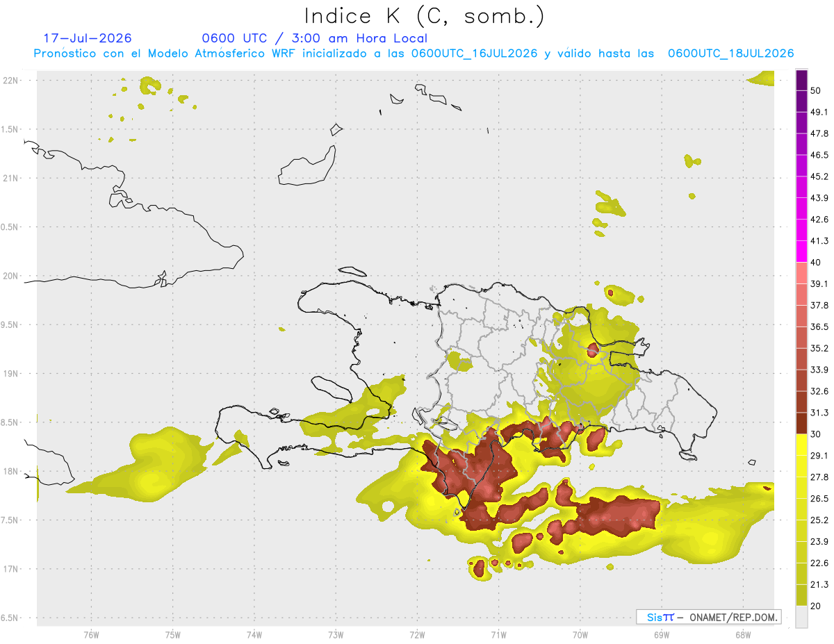Click latitude label '19N'
This screenshot has height=644, width=834.
[10, 374]
